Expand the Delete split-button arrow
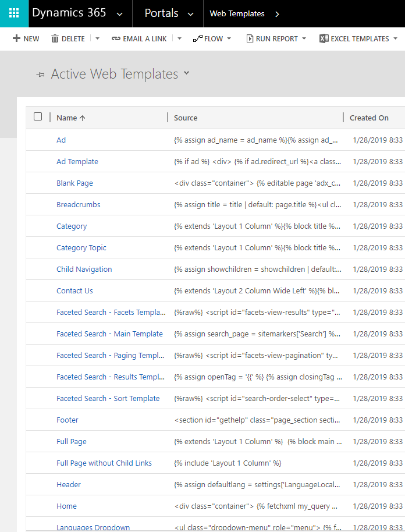Screen dimensions: 405x532 tap(97, 38)
